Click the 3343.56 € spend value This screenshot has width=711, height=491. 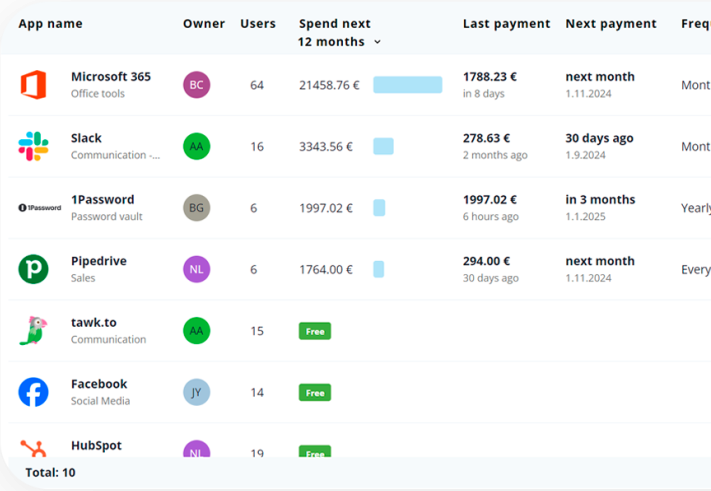coord(326,147)
